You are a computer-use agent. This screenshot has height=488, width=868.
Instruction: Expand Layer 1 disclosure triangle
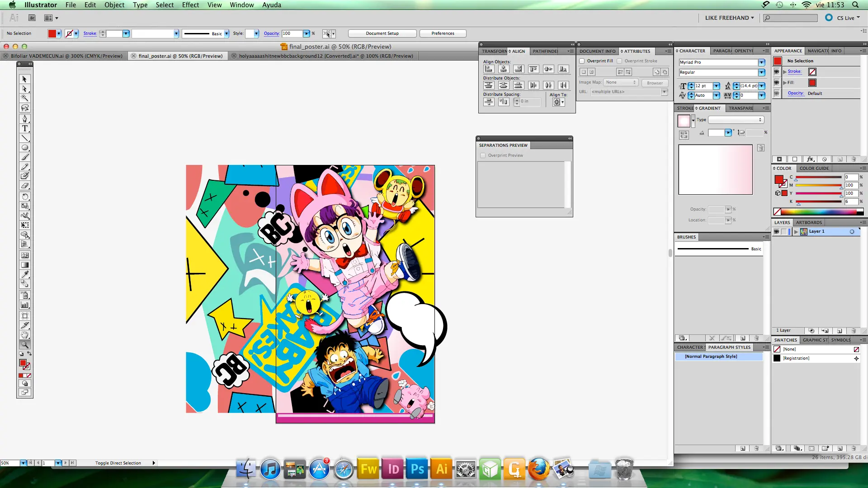point(796,232)
